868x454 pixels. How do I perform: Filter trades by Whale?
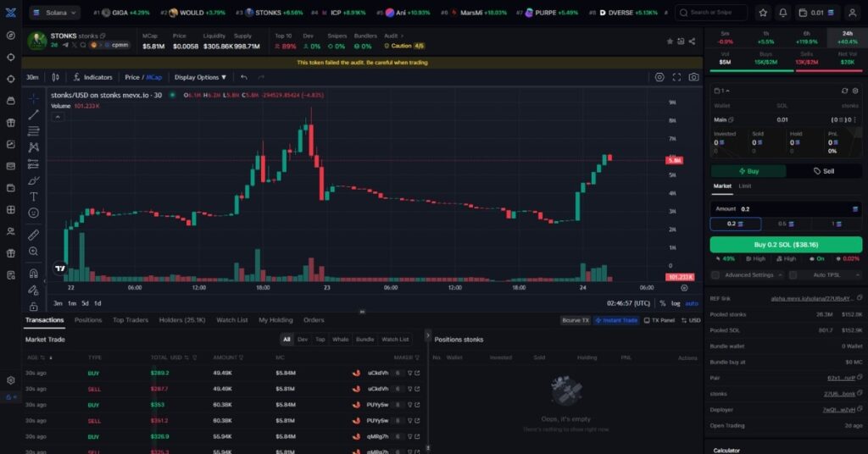(x=341, y=340)
